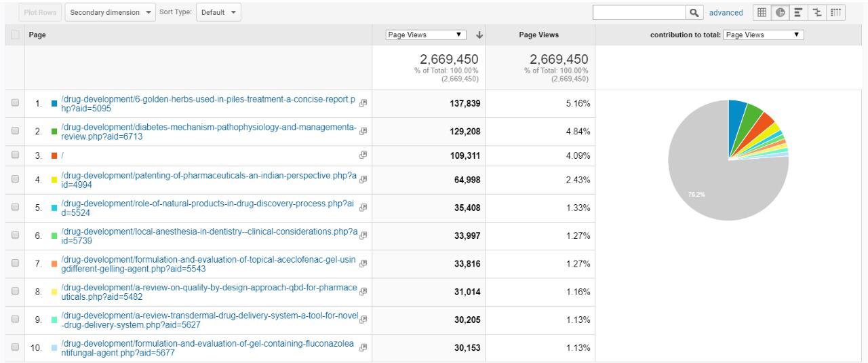The height and width of the screenshot is (363, 868).
Task: Select all rows with header checkbox
Action: pyautogui.click(x=15, y=35)
